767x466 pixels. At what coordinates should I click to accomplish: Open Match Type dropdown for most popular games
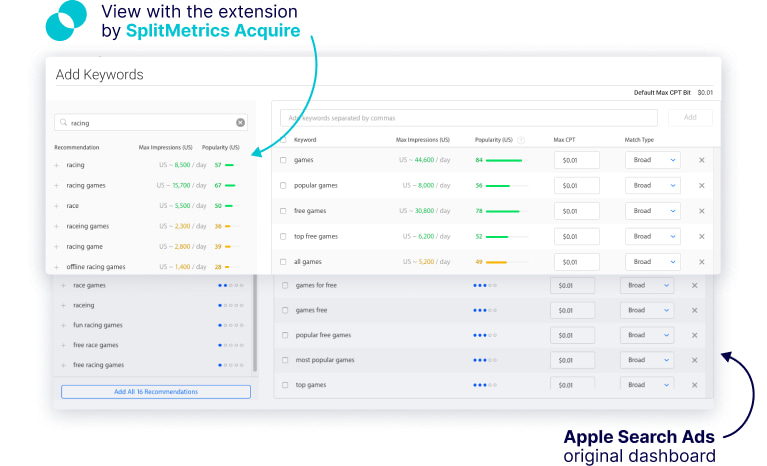[x=647, y=360]
